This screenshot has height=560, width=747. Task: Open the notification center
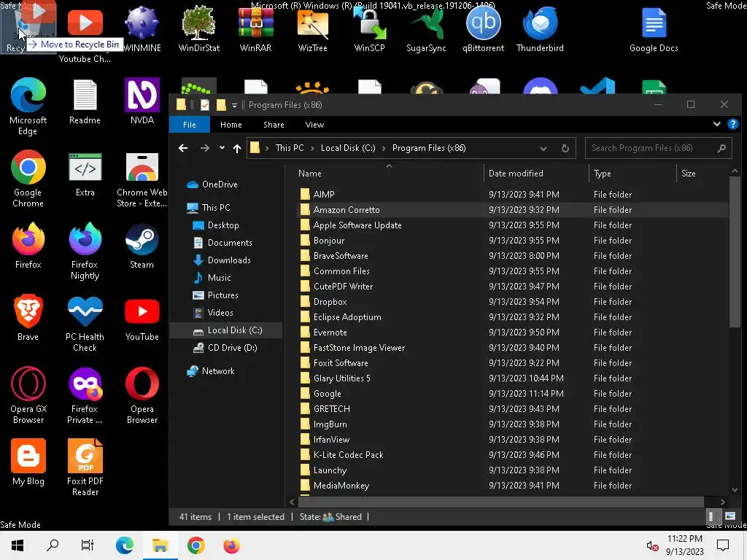point(723,545)
